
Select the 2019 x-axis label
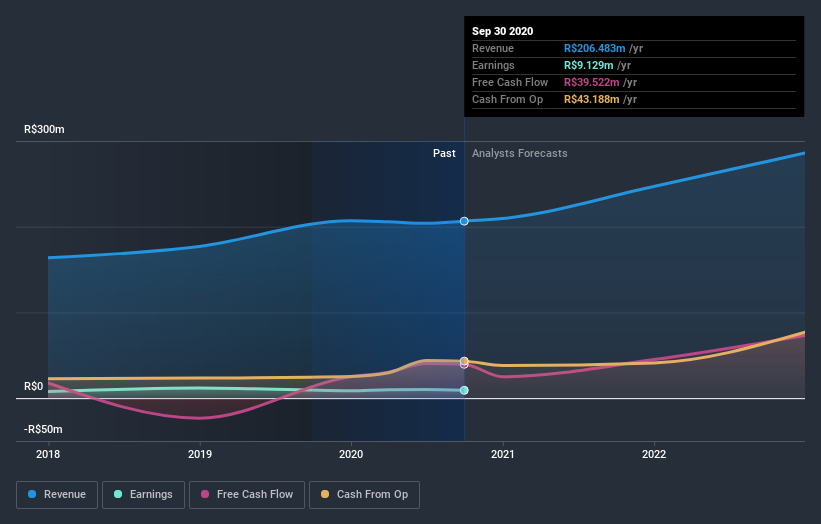coord(200,454)
